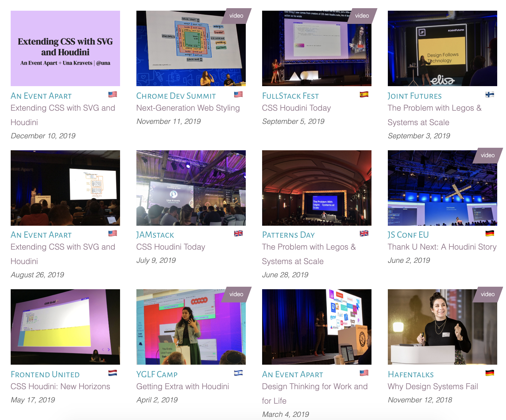Click the right carousel arrow on Frontend United thumbnail
This screenshot has height=420, width=506.
108,349
